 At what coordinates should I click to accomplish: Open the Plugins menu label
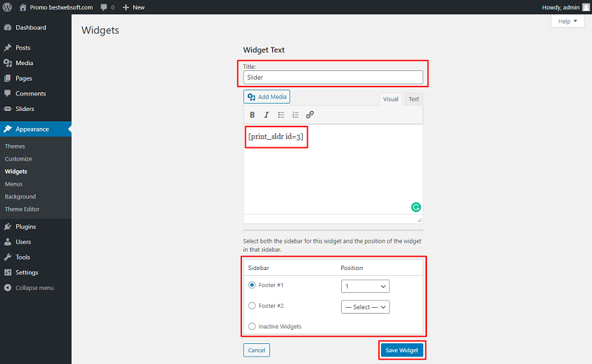pyautogui.click(x=26, y=226)
